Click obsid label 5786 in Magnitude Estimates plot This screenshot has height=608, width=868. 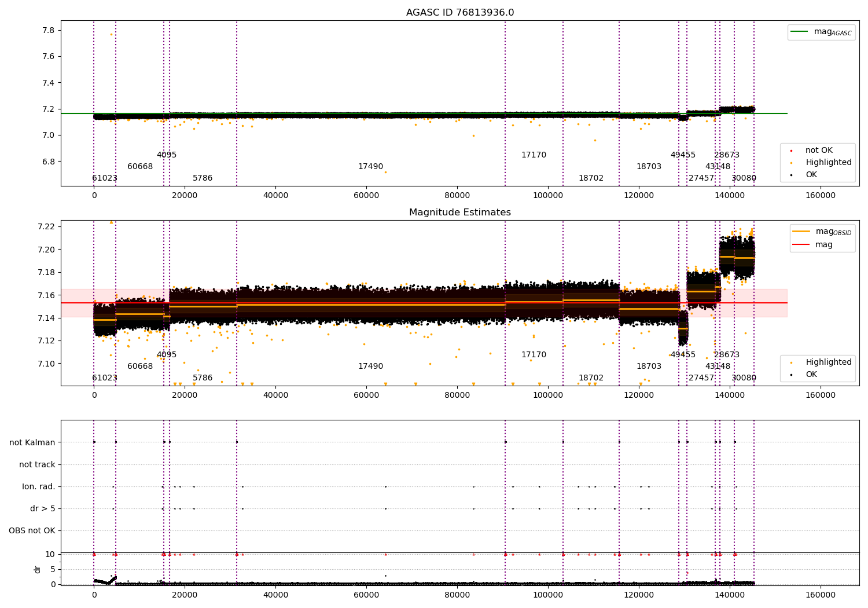(x=203, y=378)
